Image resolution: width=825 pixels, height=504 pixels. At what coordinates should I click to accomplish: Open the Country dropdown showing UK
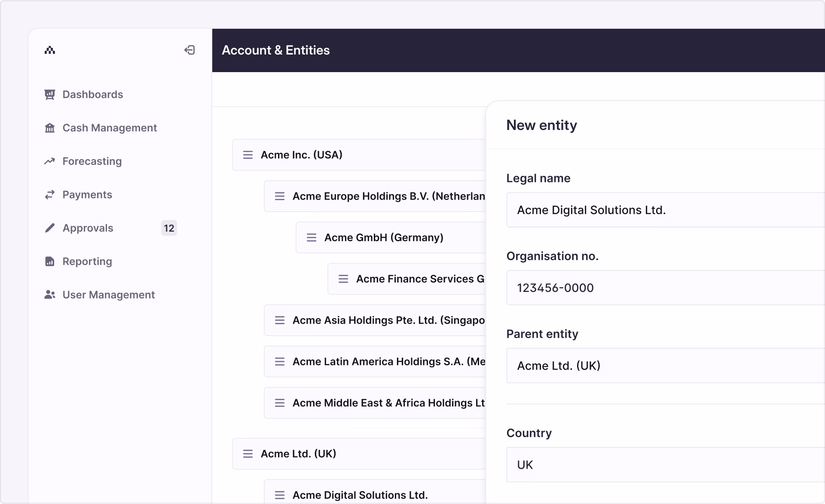point(666,465)
